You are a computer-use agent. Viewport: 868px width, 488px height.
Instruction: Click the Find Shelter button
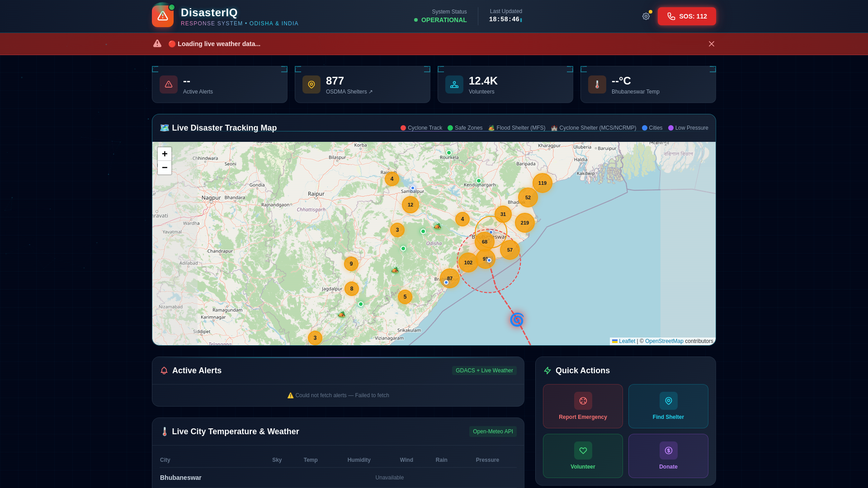[668, 406]
